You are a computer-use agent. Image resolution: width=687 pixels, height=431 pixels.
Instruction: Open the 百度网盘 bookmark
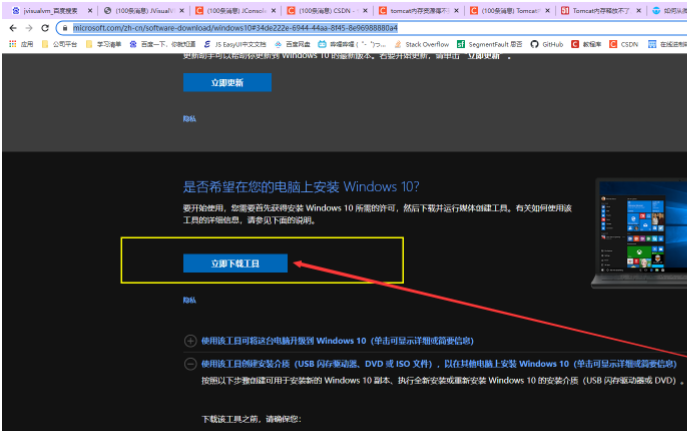pos(292,44)
